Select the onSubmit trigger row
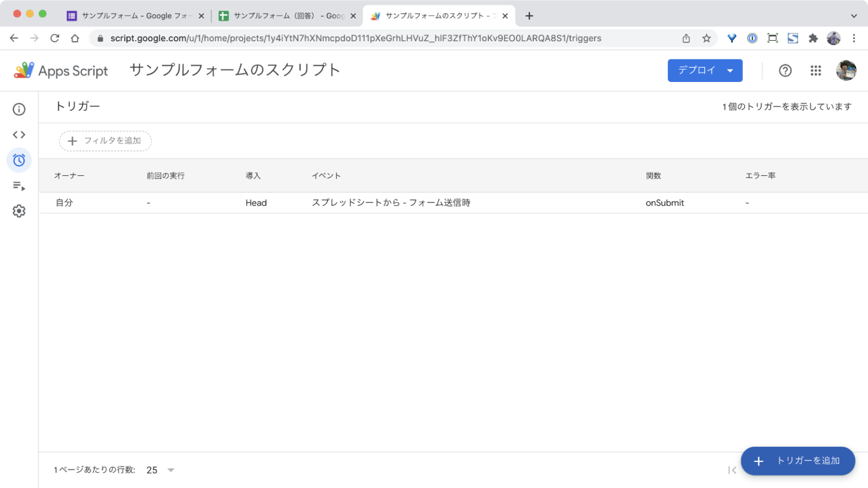 [390, 203]
